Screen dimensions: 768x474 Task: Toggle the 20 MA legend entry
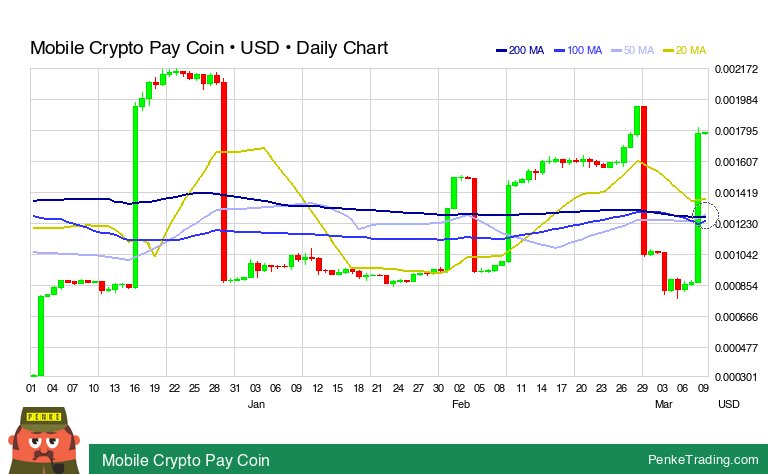click(684, 50)
